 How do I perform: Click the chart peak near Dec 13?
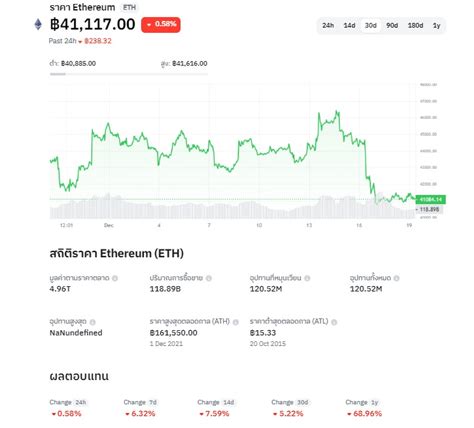tap(337, 112)
